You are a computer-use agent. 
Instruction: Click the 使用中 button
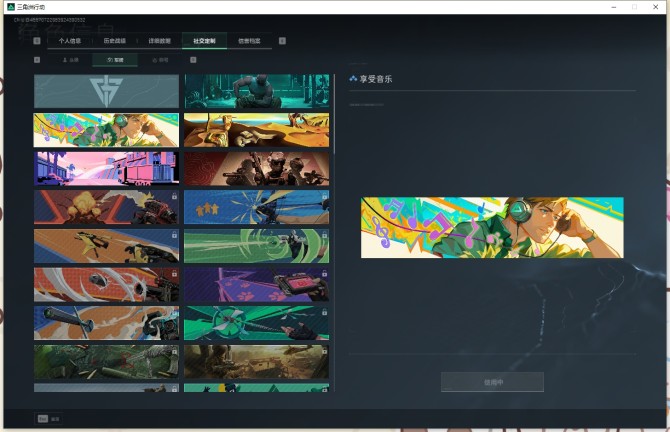tap(492, 382)
